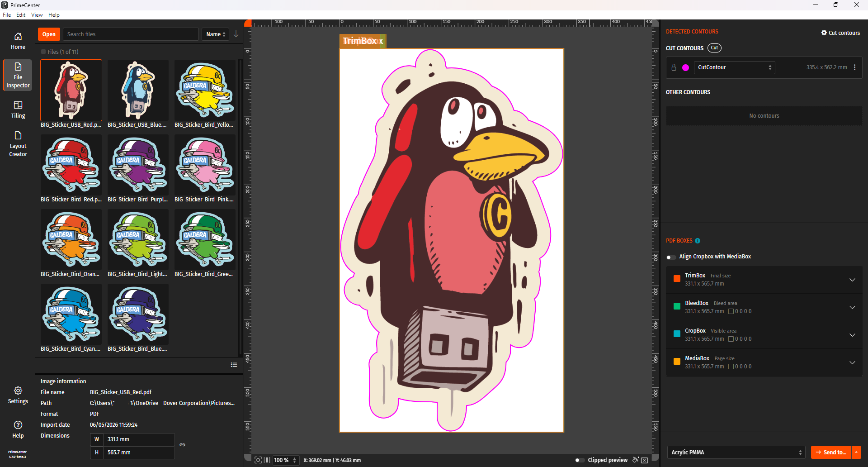This screenshot has width=868, height=467.
Task: Select the BIG_Sticker_USB_Red thumbnail
Action: coord(71,90)
